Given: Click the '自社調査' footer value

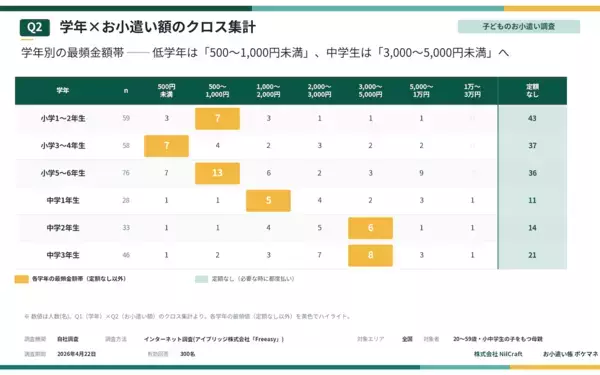Looking at the screenshot, I should [x=68, y=339].
